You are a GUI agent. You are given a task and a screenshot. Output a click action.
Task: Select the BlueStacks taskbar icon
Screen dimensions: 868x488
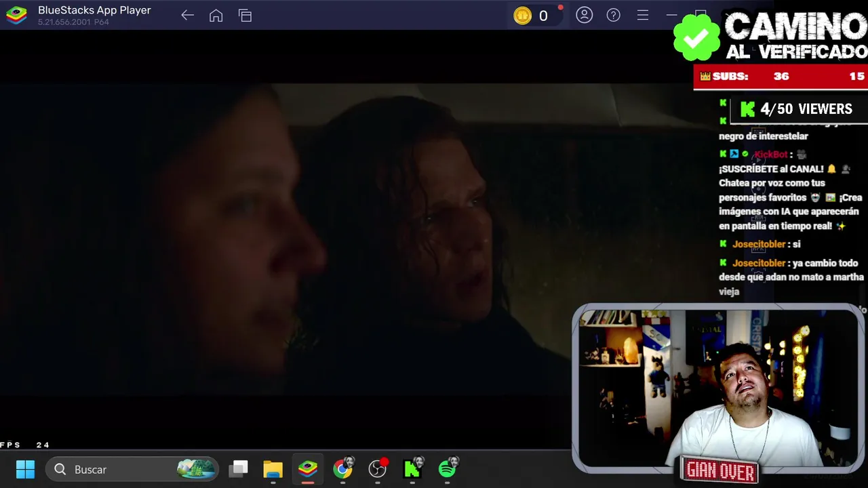point(308,469)
